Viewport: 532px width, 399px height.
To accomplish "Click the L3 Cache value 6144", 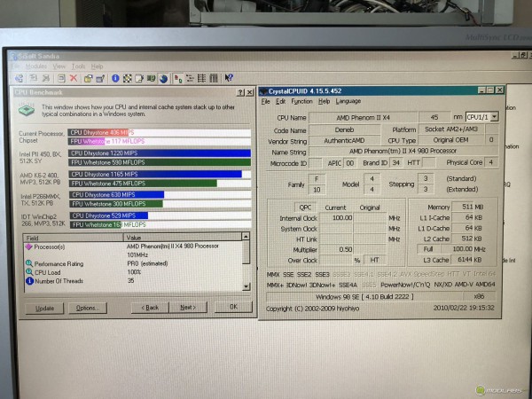I will pos(462,260).
